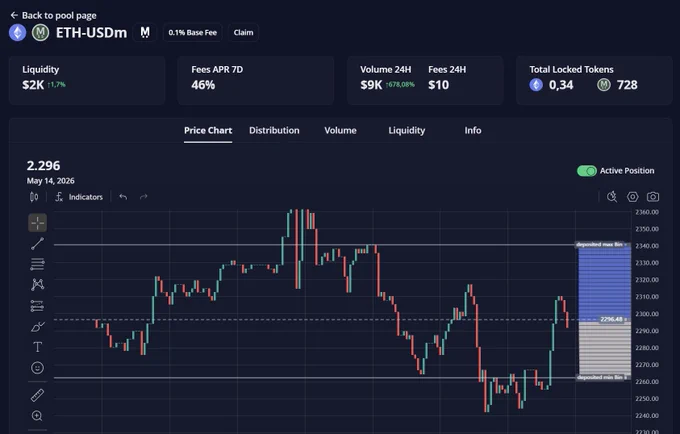Image resolution: width=680 pixels, height=434 pixels.
Task: Go back to pool page link
Action: click(x=53, y=16)
